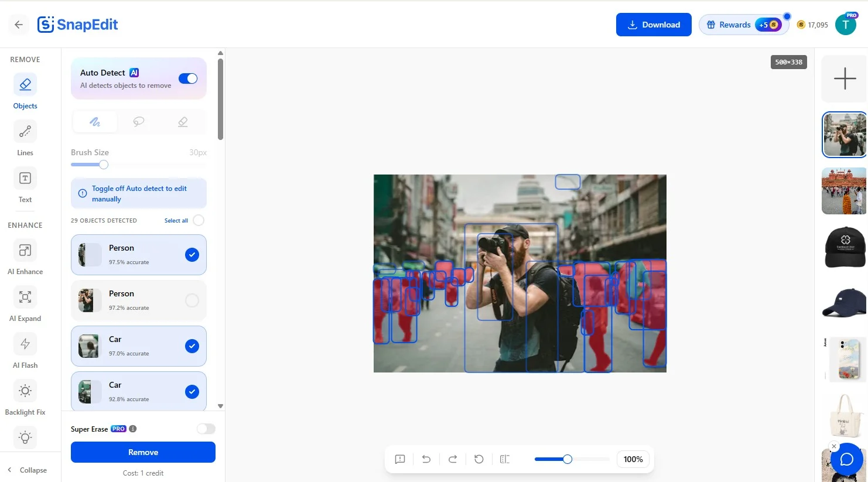Select the tote bag thumbnail
This screenshot has height=482, width=868.
844,415
